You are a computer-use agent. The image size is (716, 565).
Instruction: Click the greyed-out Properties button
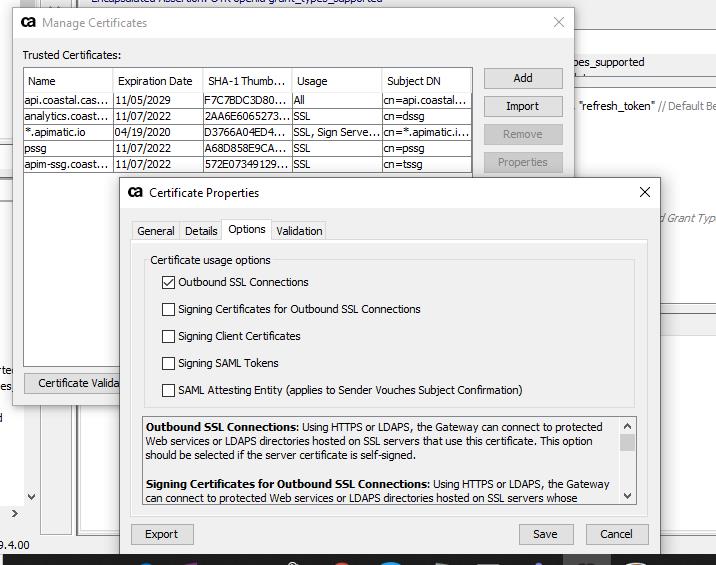pyautogui.click(x=523, y=162)
